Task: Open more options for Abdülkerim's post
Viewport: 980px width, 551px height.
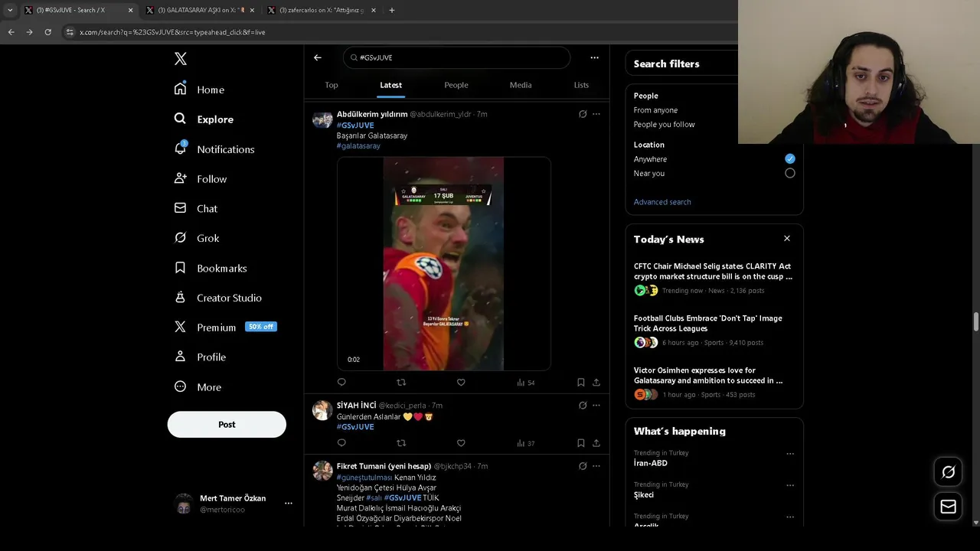Action: (x=596, y=114)
